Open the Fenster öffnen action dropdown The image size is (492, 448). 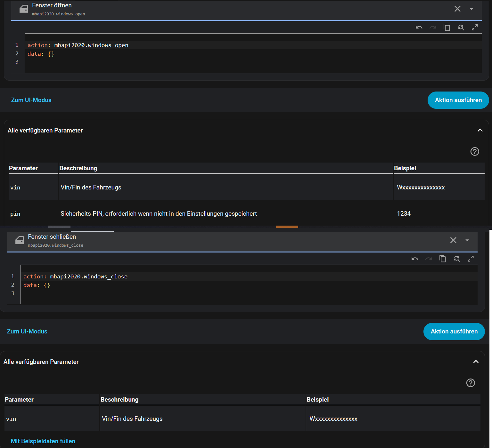[471, 9]
